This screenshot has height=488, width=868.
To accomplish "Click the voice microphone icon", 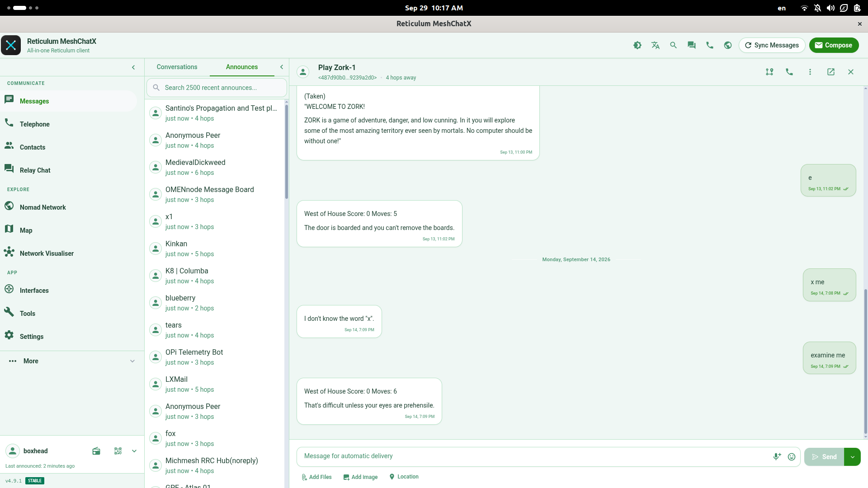I will click(x=777, y=457).
